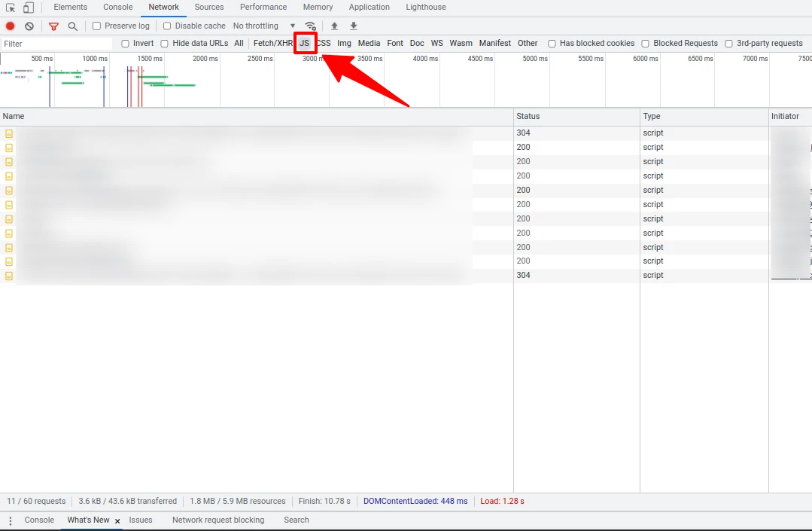Open network search magnifier icon
The width and height of the screenshot is (812, 531).
coord(72,26)
